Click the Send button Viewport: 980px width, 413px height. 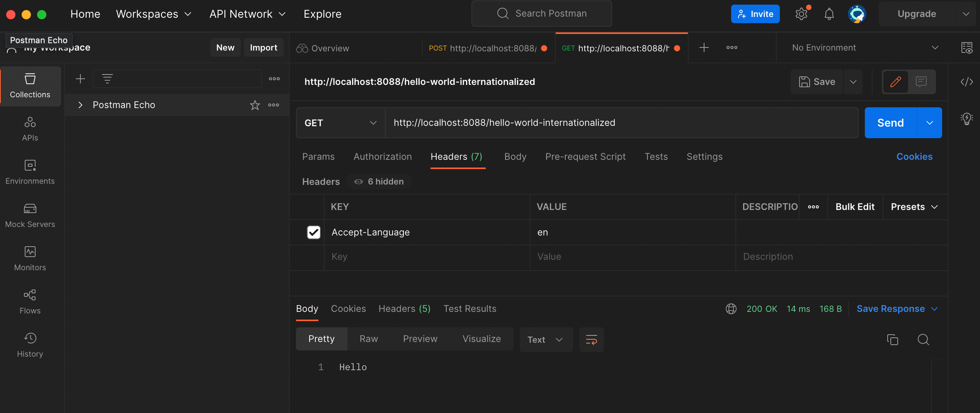(890, 123)
